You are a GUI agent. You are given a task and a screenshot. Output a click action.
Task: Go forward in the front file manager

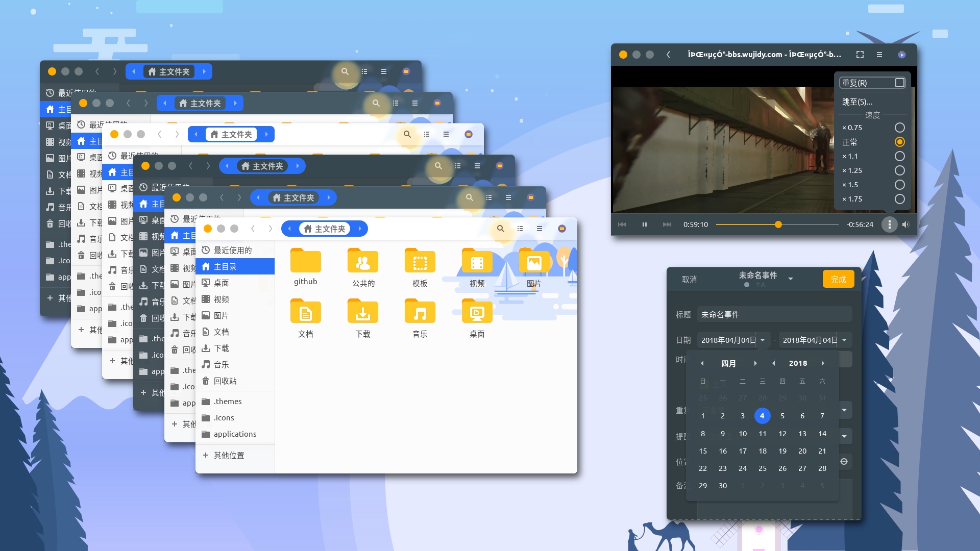[x=271, y=229]
